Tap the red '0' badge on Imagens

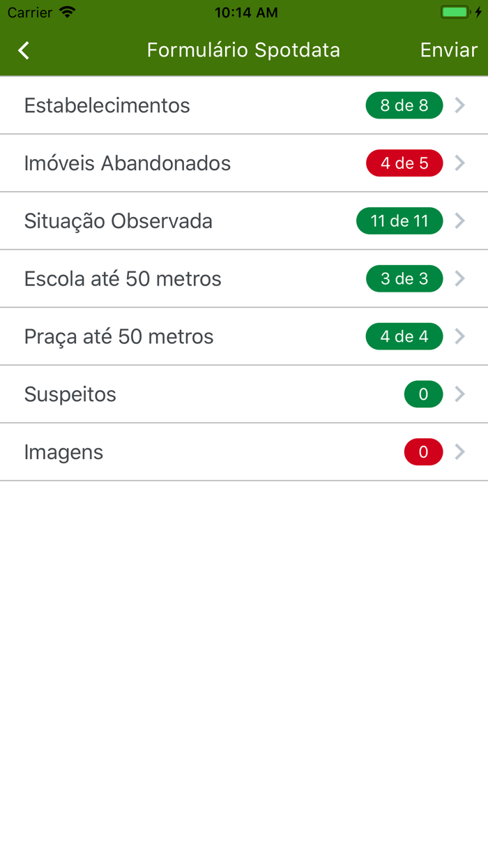pos(423,451)
